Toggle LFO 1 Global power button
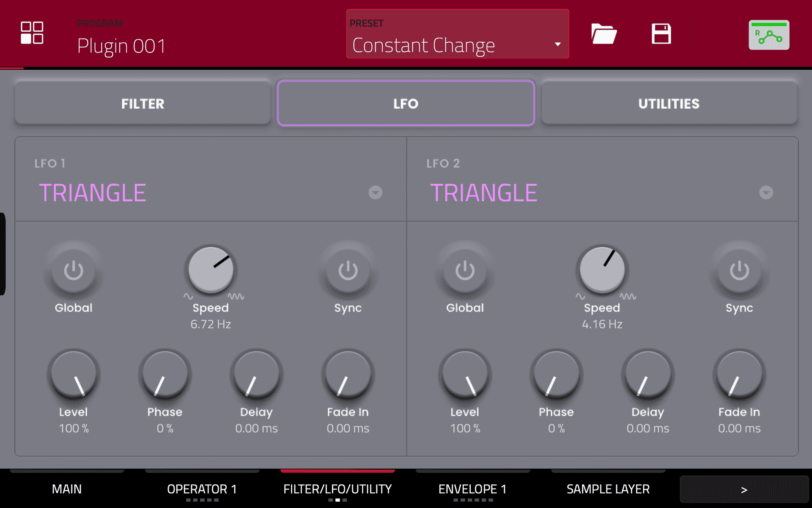Image resolution: width=812 pixels, height=508 pixels. [x=74, y=270]
